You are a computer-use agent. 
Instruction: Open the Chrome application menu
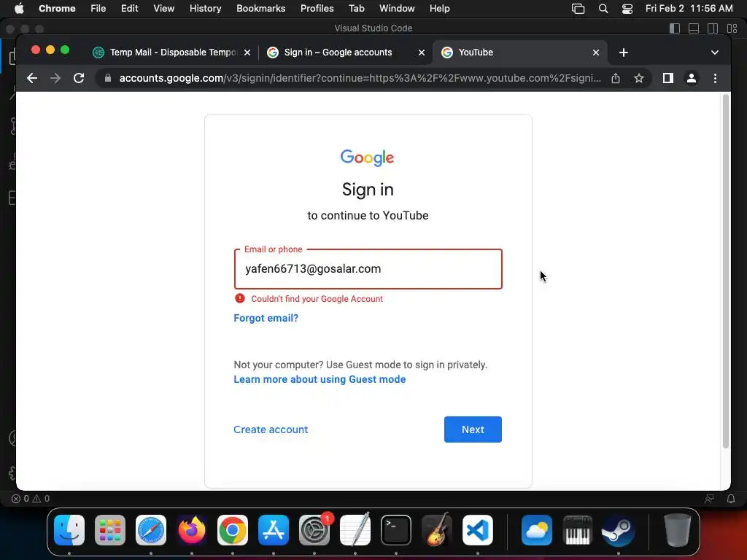click(x=57, y=9)
